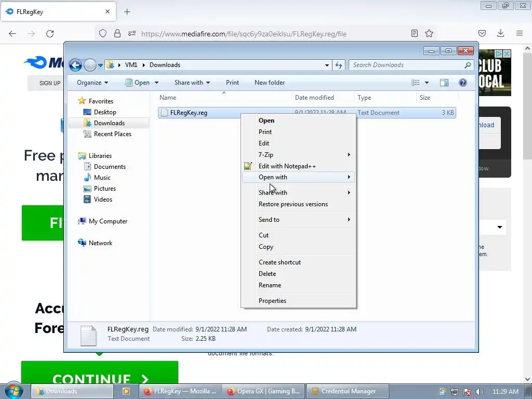The image size is (532, 399).
Task: Bookmark the page with the star icon
Action: 429,33
